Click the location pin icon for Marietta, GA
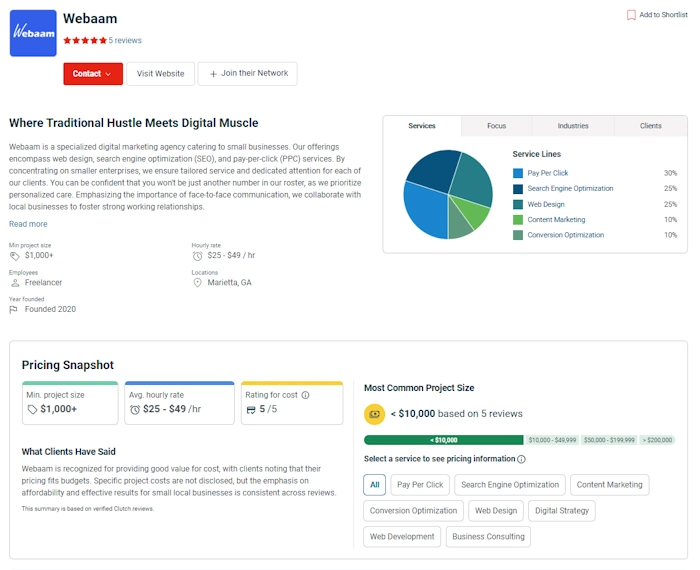This screenshot has height=570, width=700. pyautogui.click(x=197, y=283)
